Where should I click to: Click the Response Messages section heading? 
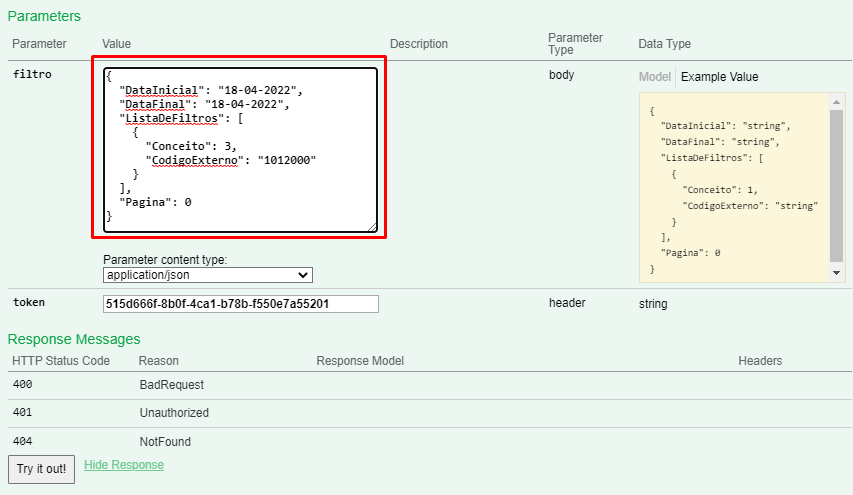pyautogui.click(x=74, y=339)
